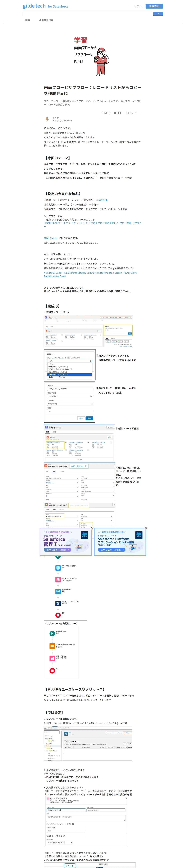Image resolution: width=186 pixels, height=868 pixels.
Task: Click the 【完成形】 heading
Action: [53, 306]
